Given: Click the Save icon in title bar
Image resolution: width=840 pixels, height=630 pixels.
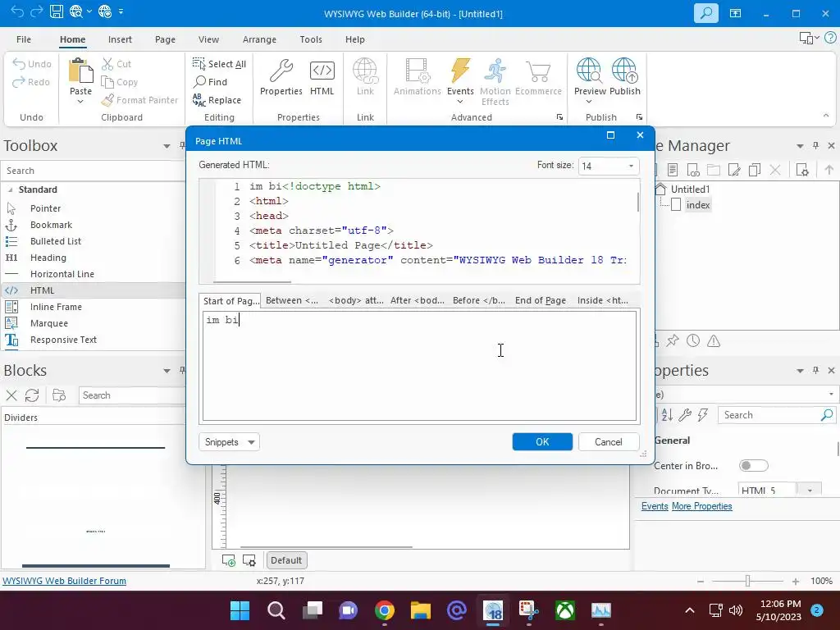Looking at the screenshot, I should [57, 11].
